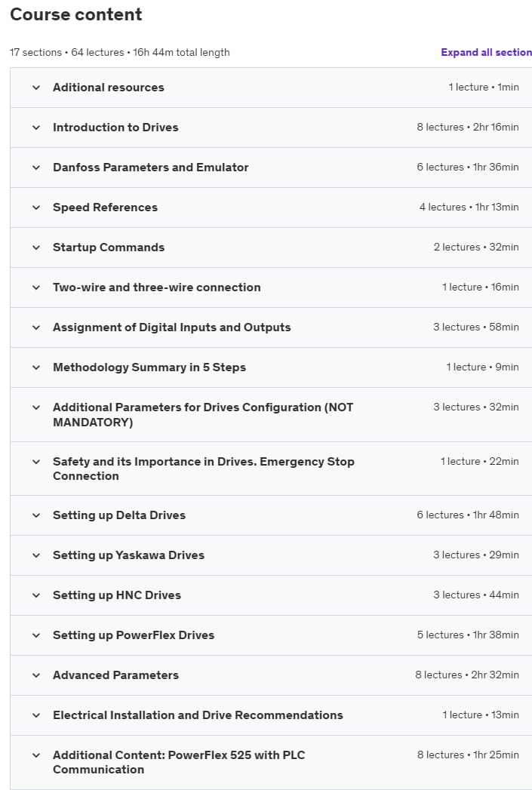Expand Danfoss Parameters and Emulator chevron

(x=36, y=168)
